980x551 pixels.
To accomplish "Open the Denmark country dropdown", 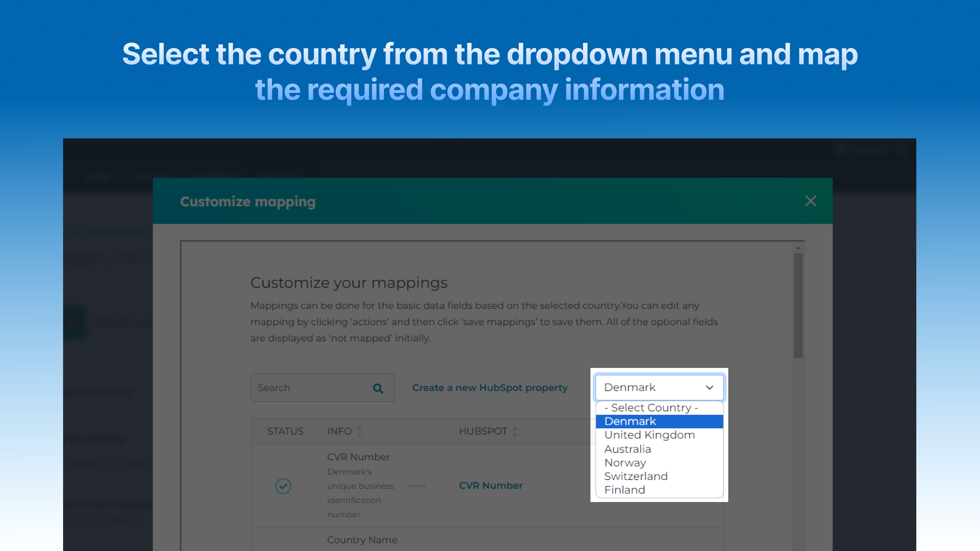I will (659, 387).
